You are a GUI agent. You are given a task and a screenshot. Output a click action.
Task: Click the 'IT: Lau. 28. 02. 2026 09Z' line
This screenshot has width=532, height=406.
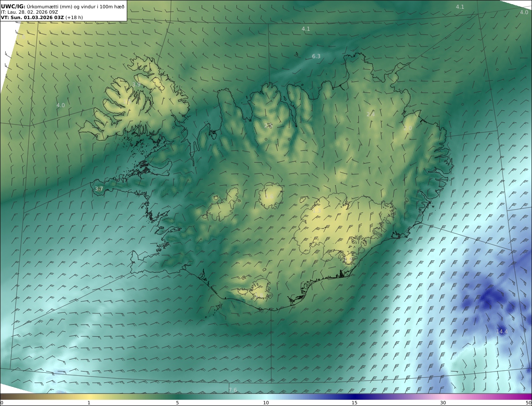pos(29,12)
